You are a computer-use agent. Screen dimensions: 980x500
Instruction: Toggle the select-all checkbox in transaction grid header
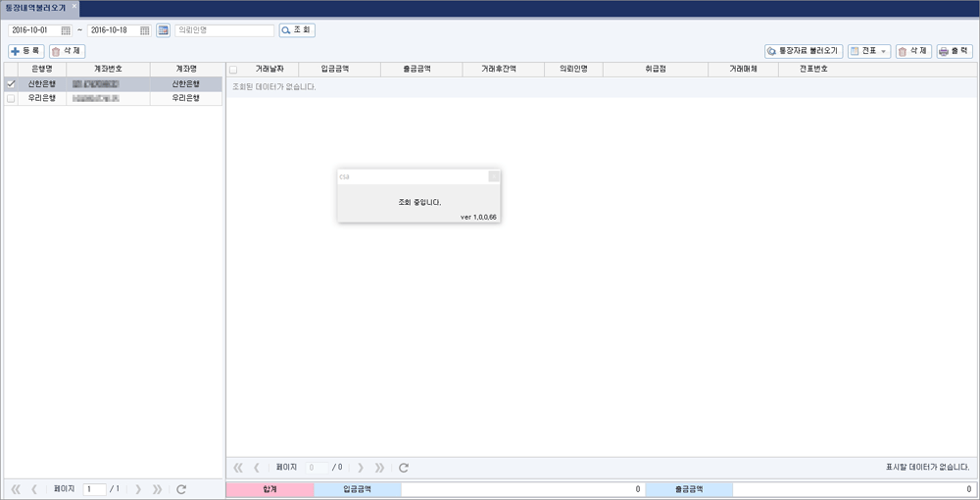tap(233, 70)
